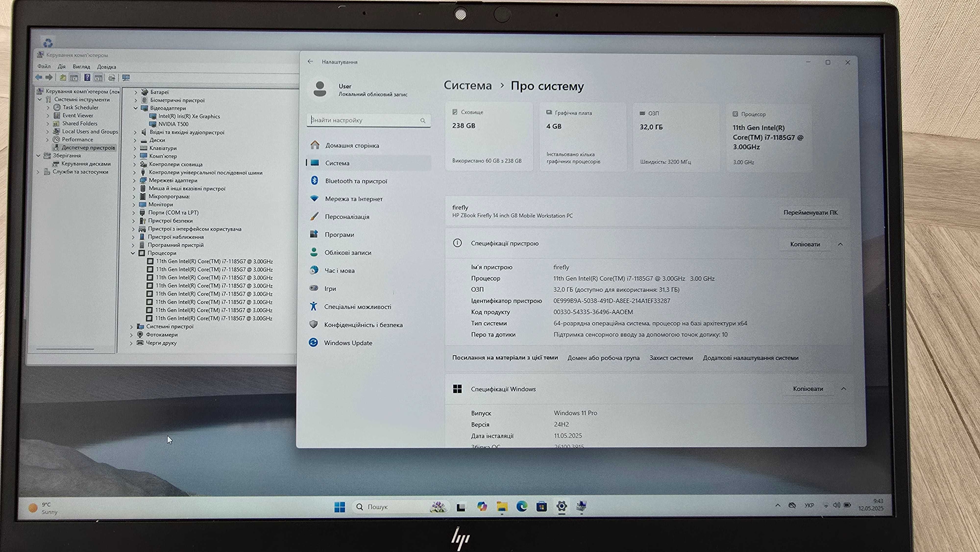Show hidden tray icons chevron
The width and height of the screenshot is (980, 552).
(x=778, y=506)
